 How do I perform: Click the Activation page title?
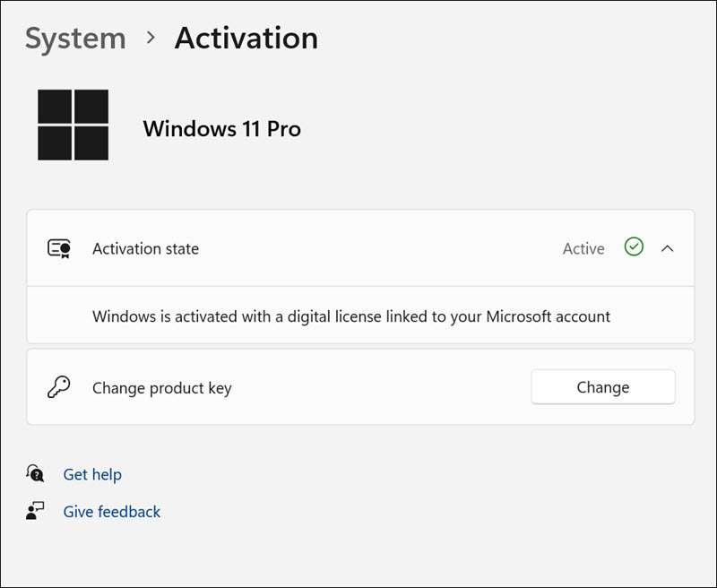(246, 38)
